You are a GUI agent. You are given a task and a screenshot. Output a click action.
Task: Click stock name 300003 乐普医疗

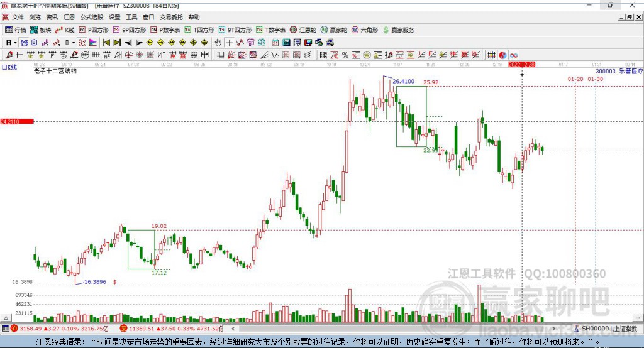[x=619, y=72]
